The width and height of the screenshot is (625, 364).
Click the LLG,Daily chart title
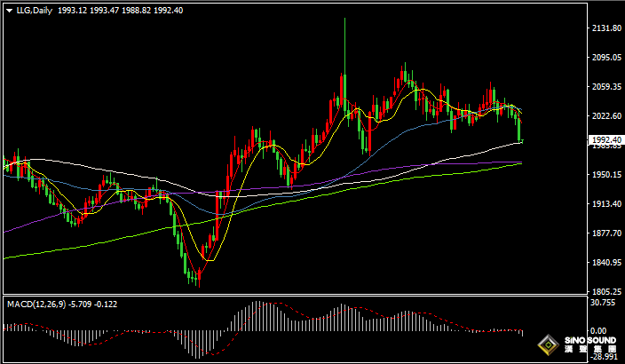point(33,9)
